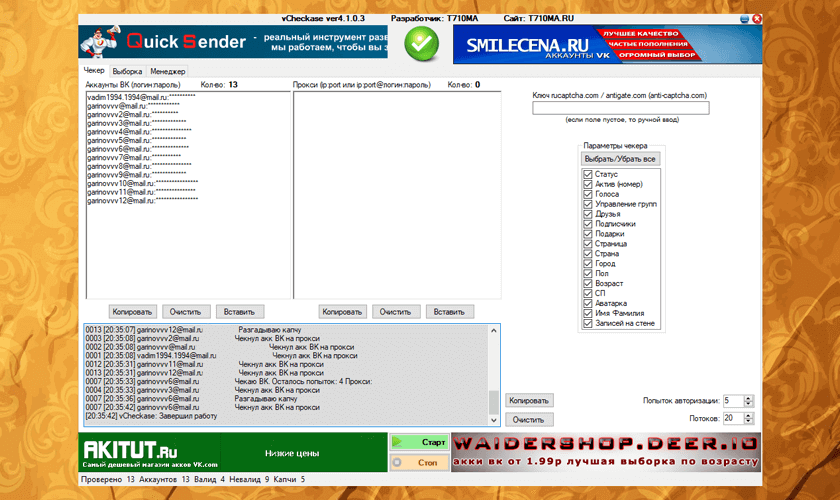Paste into proxy list with Вставить

(449, 311)
